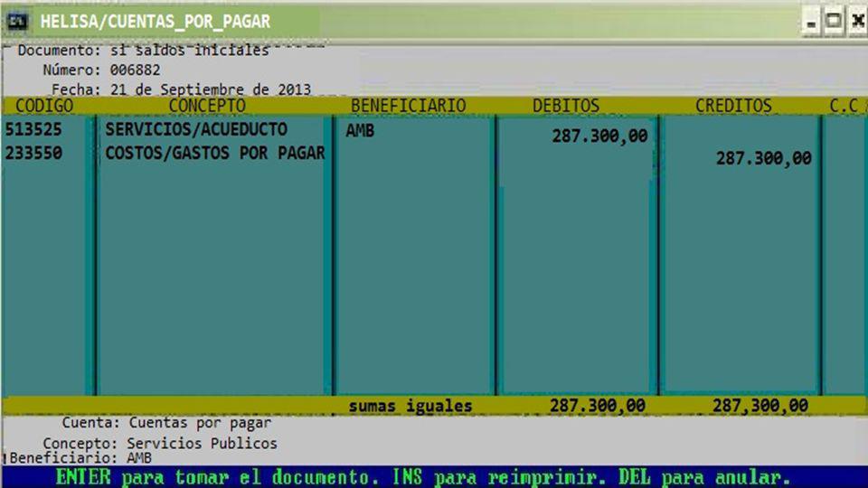Select account code 513525
Image resolution: width=868 pixels, height=488 pixels.
(33, 129)
